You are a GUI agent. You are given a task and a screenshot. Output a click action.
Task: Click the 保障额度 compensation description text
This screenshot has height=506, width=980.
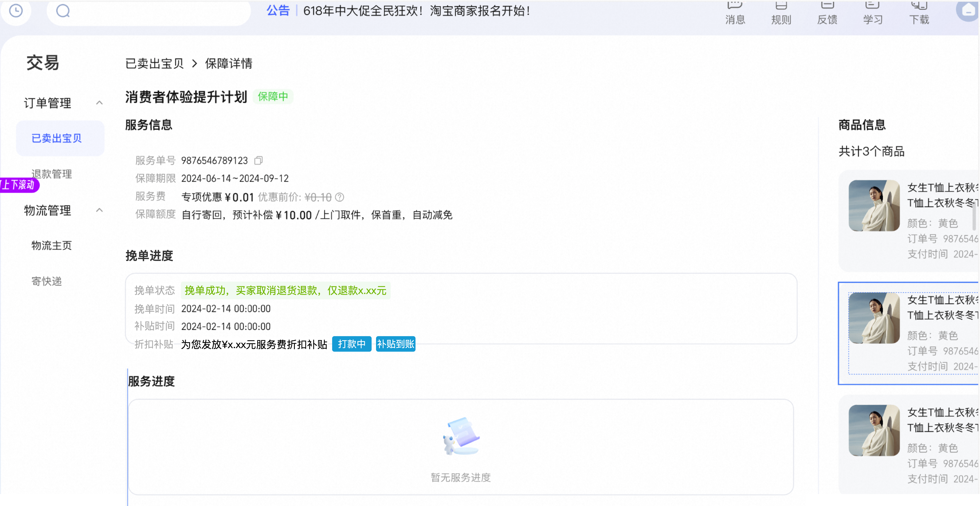point(317,215)
